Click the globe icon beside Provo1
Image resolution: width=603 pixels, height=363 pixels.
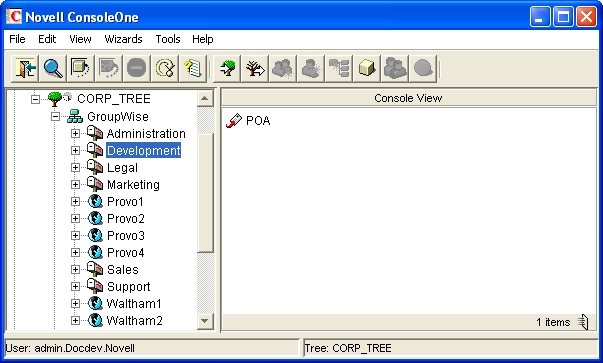[x=95, y=201]
